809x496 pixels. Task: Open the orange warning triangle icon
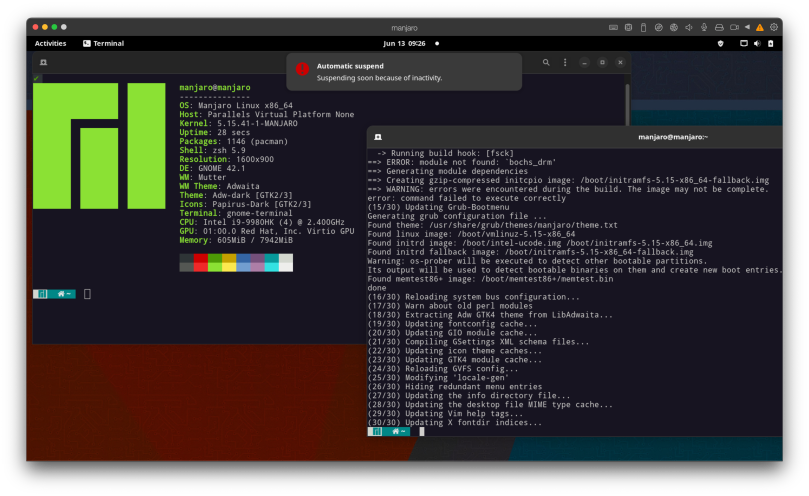point(759,27)
